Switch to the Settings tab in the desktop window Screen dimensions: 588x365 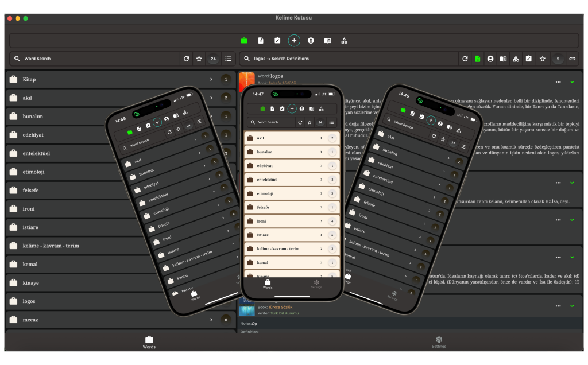(x=439, y=342)
